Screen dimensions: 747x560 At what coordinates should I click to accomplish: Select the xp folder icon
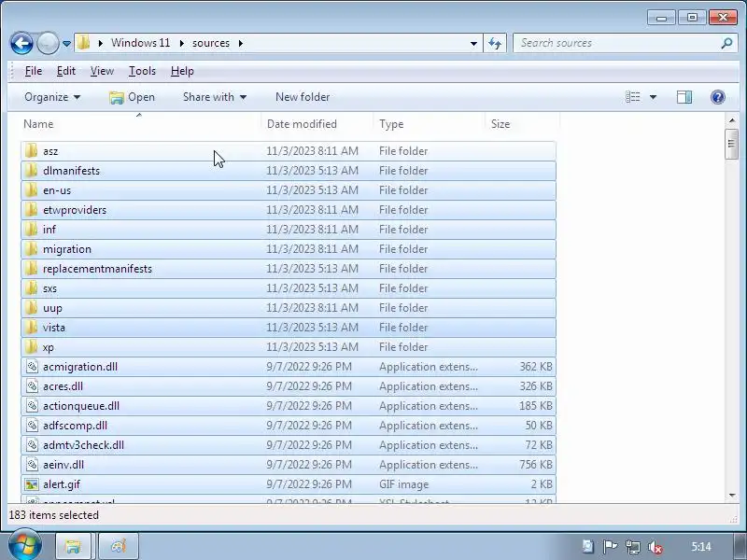click(32, 347)
